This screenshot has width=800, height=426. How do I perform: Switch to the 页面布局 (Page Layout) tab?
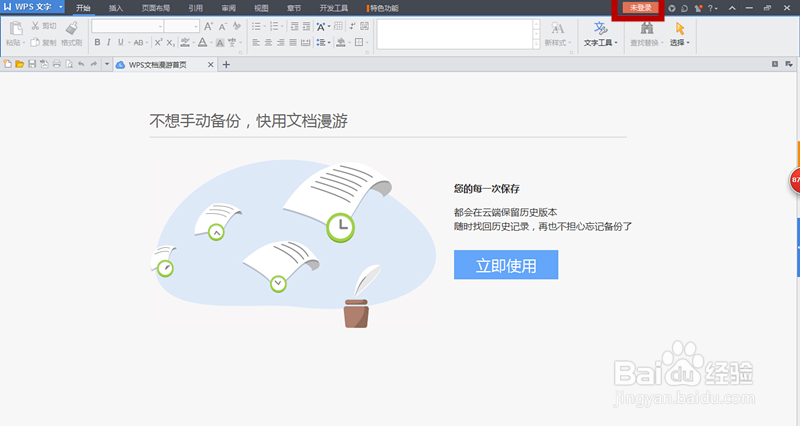point(156,8)
